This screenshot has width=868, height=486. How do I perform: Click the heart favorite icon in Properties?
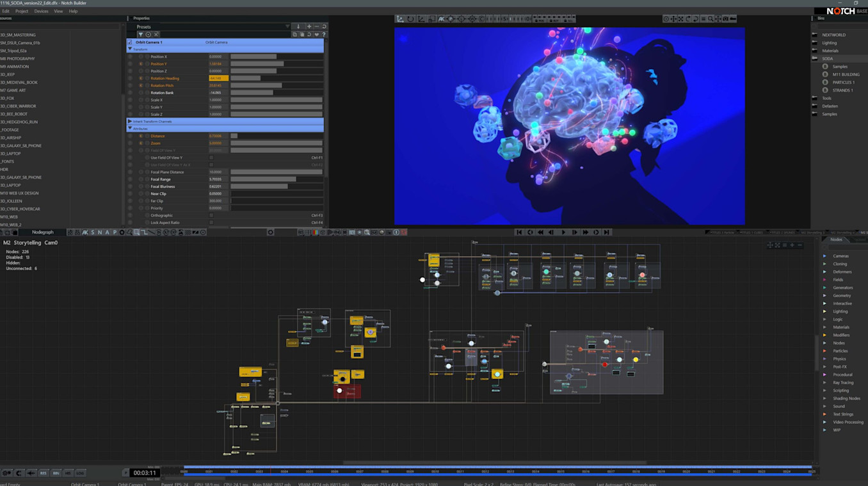click(316, 35)
